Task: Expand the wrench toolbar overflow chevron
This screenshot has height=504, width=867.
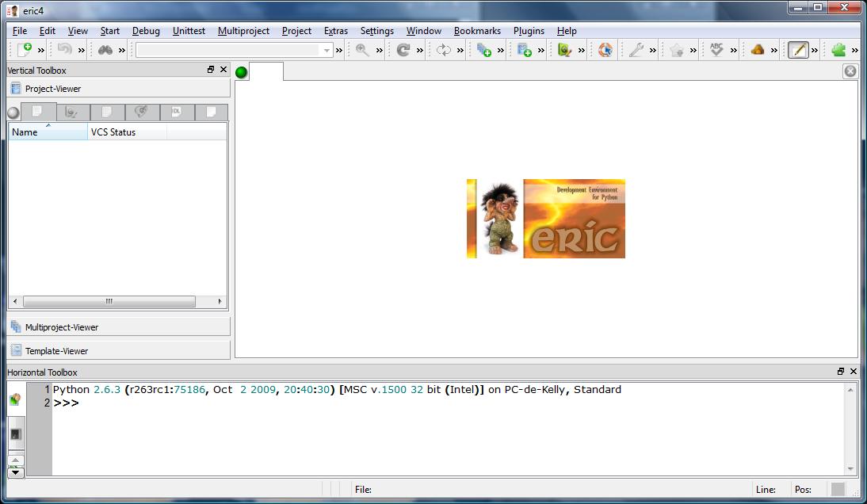Action: pos(652,50)
